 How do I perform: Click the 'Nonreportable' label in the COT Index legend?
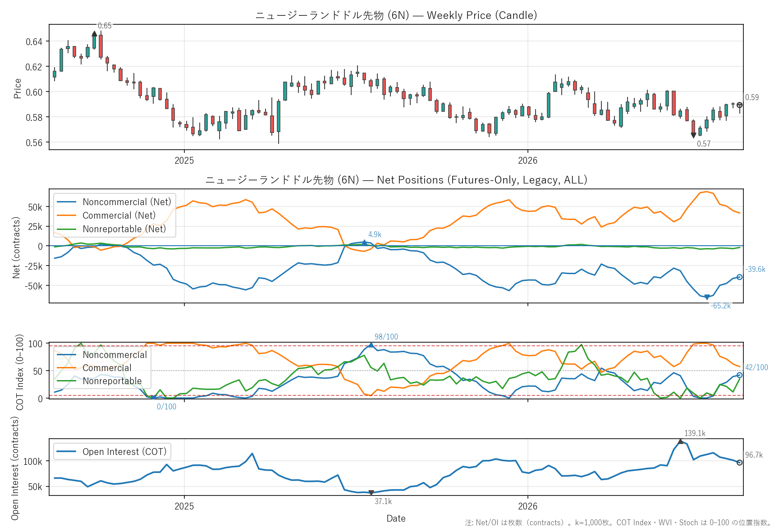(x=112, y=381)
